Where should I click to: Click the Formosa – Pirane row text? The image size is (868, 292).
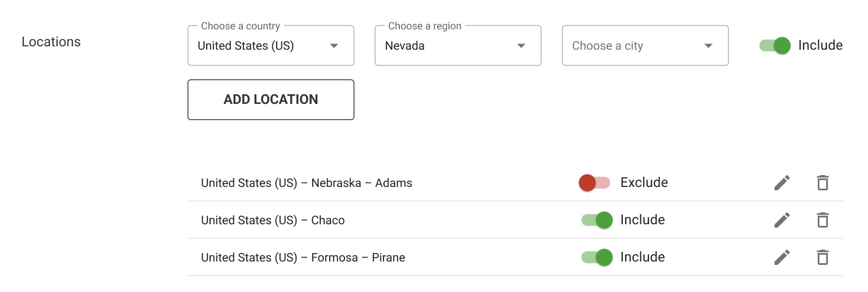[303, 257]
